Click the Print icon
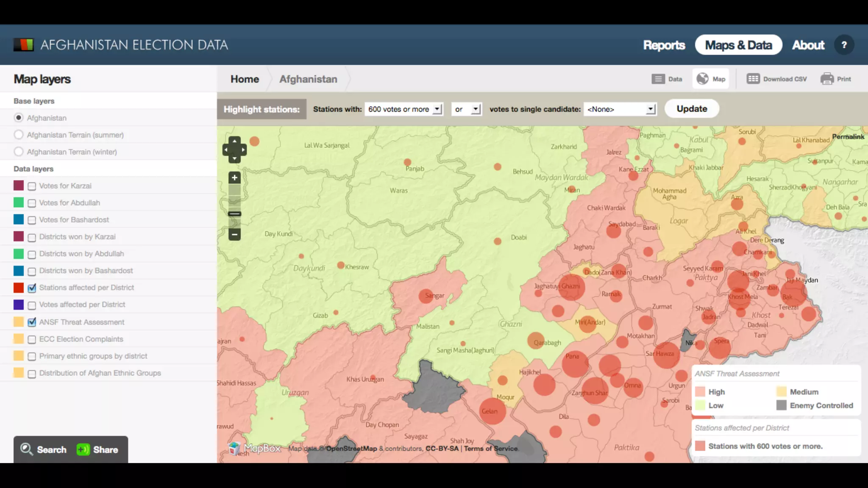 click(x=827, y=79)
